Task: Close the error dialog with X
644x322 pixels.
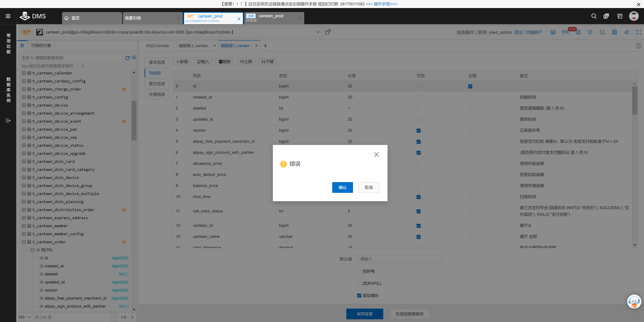Action: point(376,155)
